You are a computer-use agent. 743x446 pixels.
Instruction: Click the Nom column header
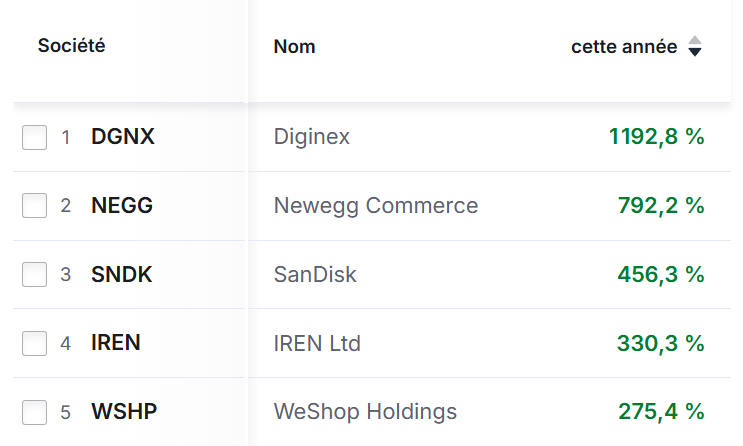[x=294, y=47]
